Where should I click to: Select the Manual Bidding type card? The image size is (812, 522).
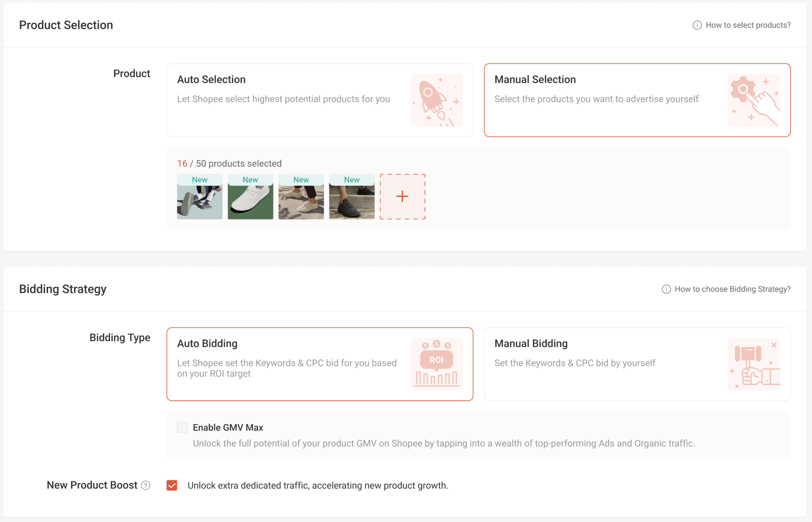point(637,364)
